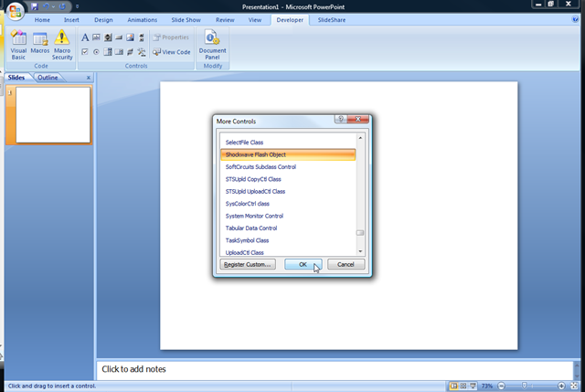Select STSUpld CopyCtl Class entry
Screen dimensions: 585x392
288,179
